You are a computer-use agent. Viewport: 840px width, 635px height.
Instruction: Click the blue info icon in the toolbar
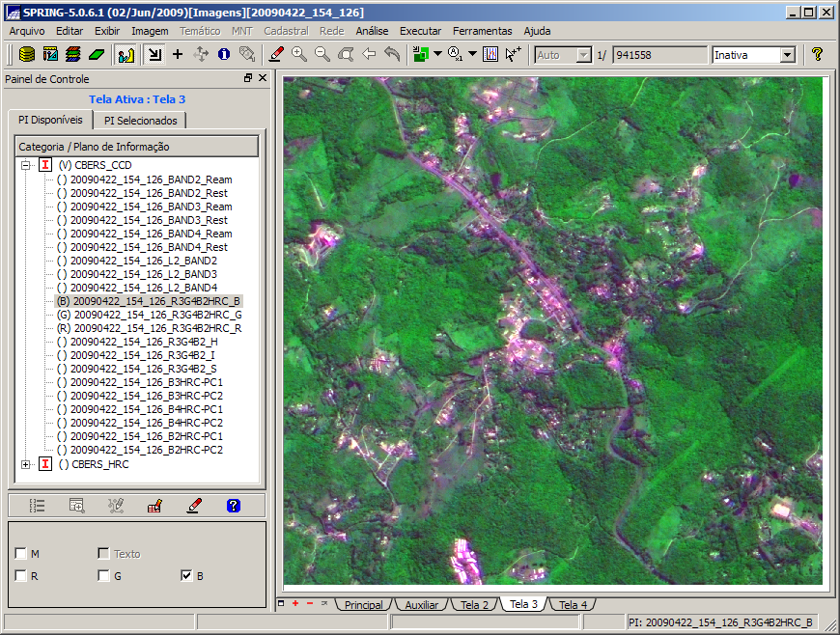coord(223,55)
